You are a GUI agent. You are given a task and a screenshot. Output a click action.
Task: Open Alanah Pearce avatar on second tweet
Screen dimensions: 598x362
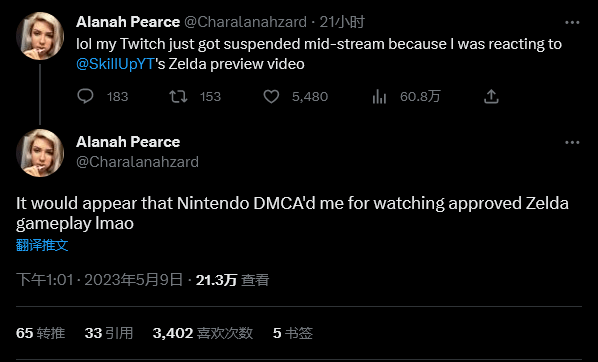point(40,153)
